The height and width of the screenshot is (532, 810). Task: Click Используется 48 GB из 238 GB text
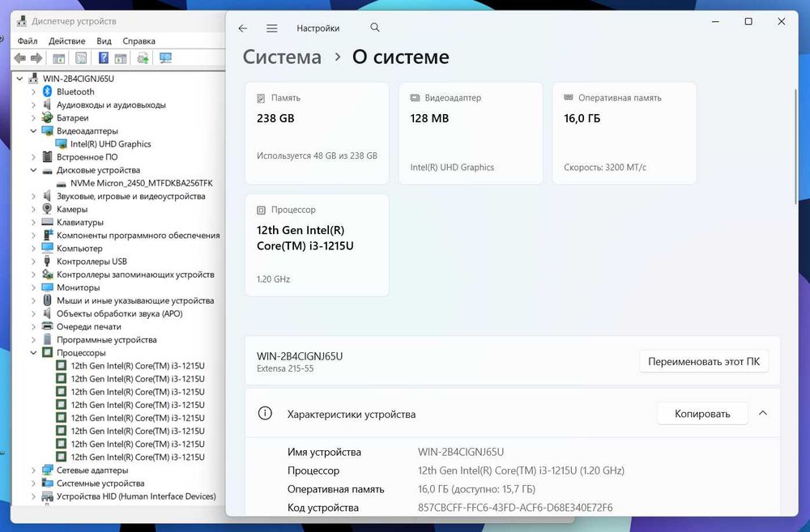click(x=318, y=155)
